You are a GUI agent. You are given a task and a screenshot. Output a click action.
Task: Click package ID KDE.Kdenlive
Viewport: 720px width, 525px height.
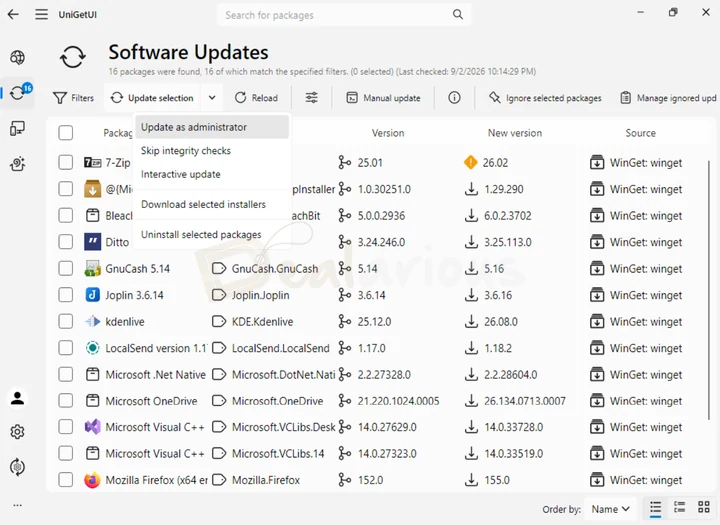[262, 322]
